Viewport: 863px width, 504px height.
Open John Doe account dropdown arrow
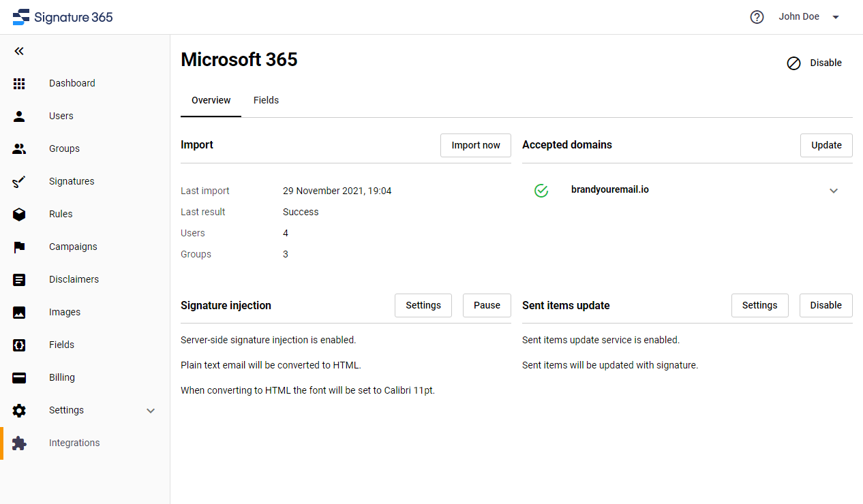pyautogui.click(x=836, y=17)
